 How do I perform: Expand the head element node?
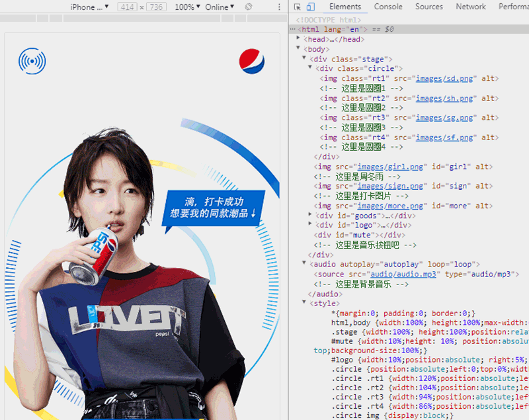click(298, 38)
